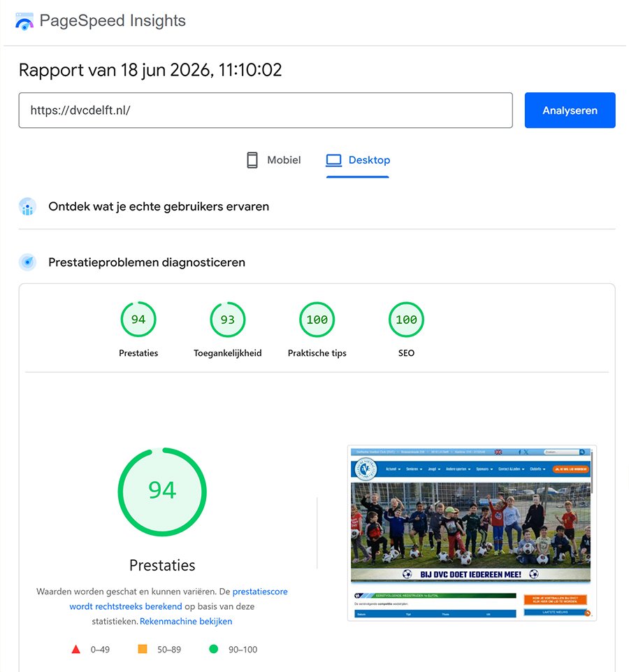Click the report date 'Rapport van 18 jun 2026' text
The image size is (629, 672).
pyautogui.click(x=150, y=70)
